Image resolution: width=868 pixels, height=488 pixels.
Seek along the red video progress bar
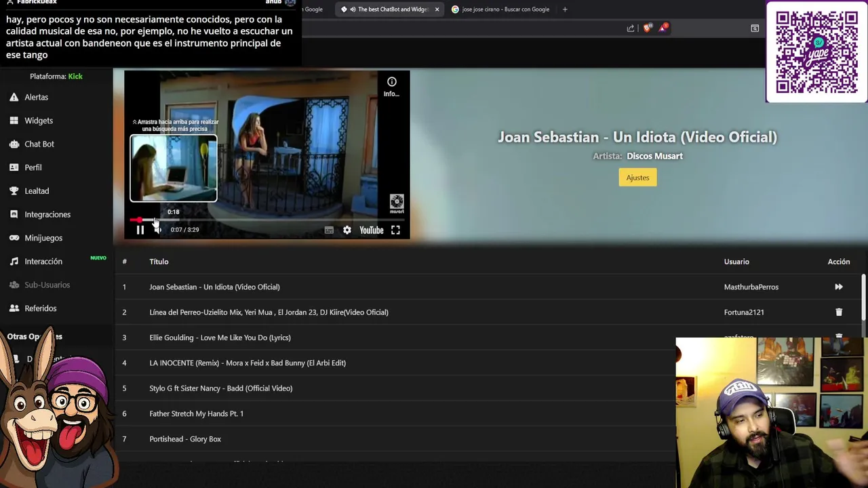tap(267, 220)
